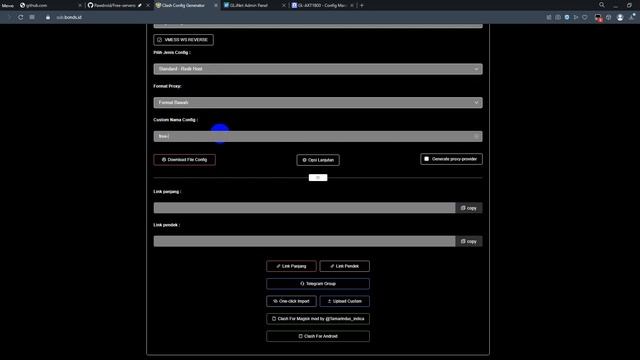The height and width of the screenshot is (360, 640).
Task: Open the browser Menu button
Action: [x=7, y=5]
